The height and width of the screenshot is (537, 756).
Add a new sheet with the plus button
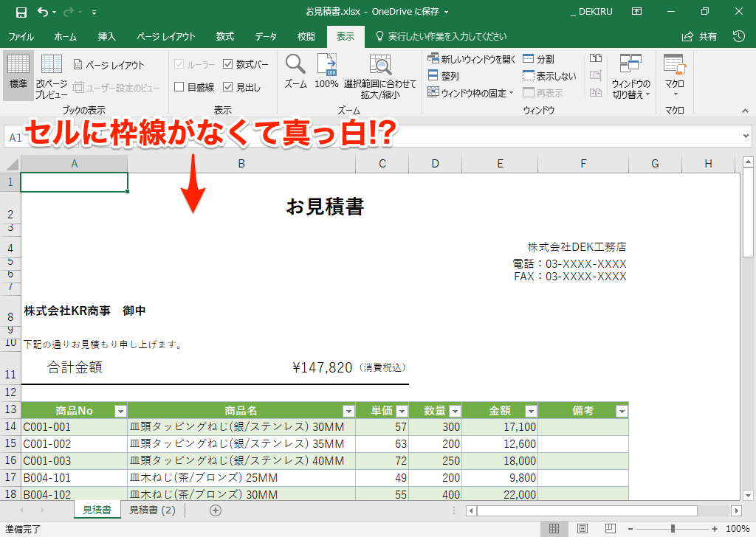tap(216, 510)
